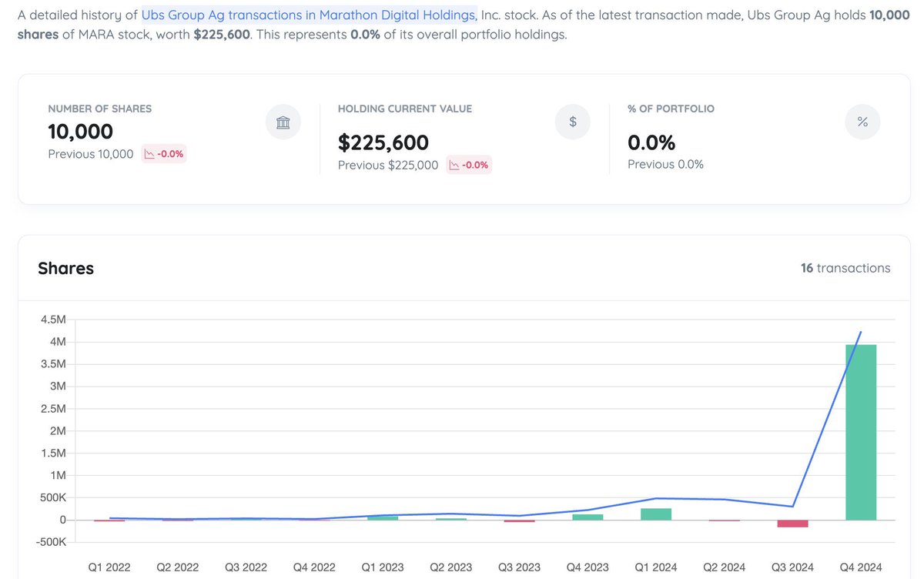
Task: Click the dollar sign icon
Action: (573, 122)
